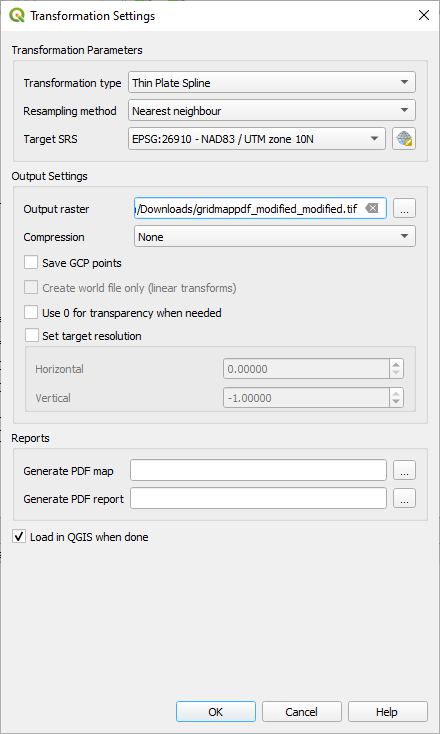Enable Save GCP points checkbox

pos(31,263)
